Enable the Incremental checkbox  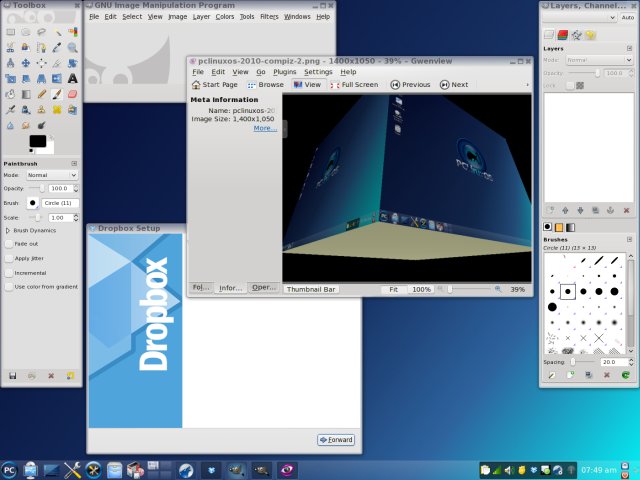coord(9,273)
